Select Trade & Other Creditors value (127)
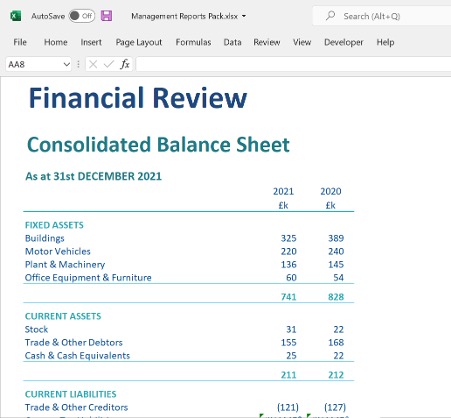Viewport: 451px width, 418px height. [335, 407]
